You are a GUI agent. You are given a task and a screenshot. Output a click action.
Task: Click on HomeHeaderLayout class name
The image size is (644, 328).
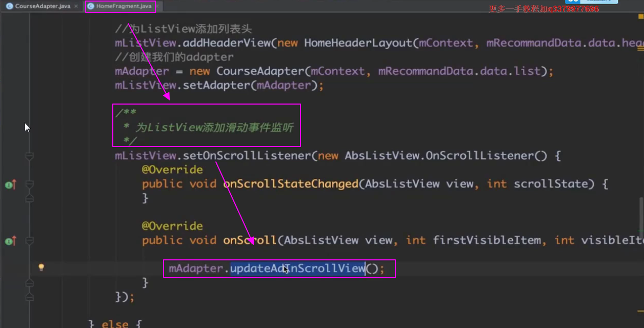(x=358, y=43)
